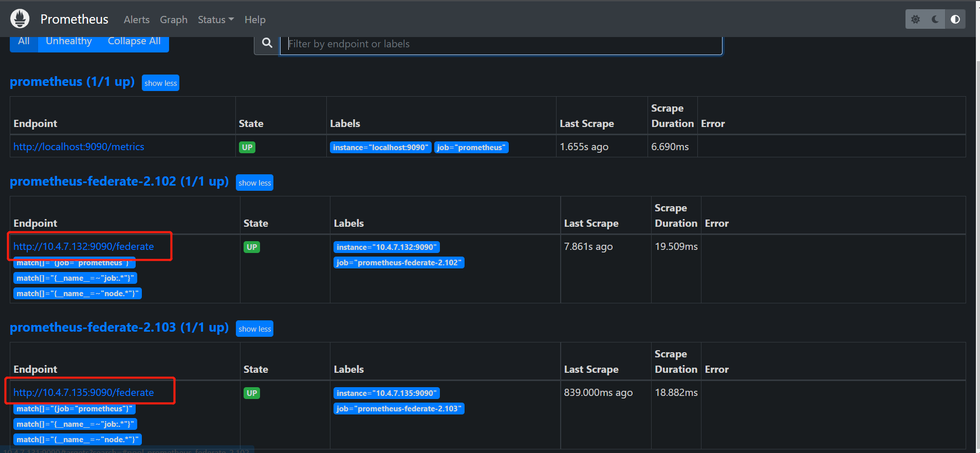Open the Alerts page
Viewport: 980px width, 453px height.
137,20
